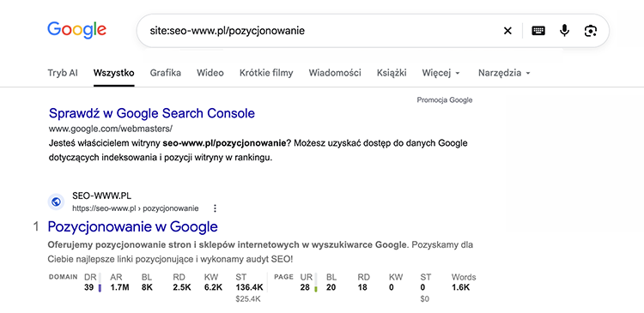Open Sprawdź w Google Search Console link
This screenshot has width=644, height=313.
(152, 113)
